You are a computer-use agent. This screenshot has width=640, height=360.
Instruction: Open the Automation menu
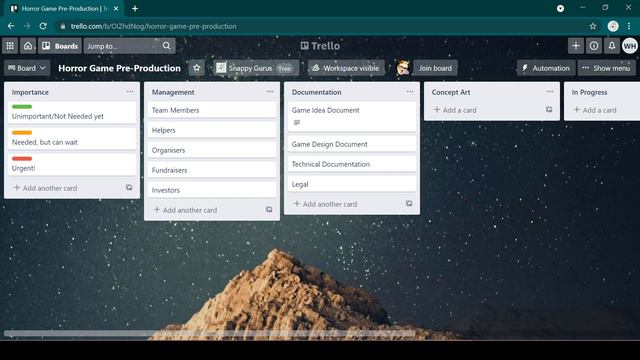(546, 68)
